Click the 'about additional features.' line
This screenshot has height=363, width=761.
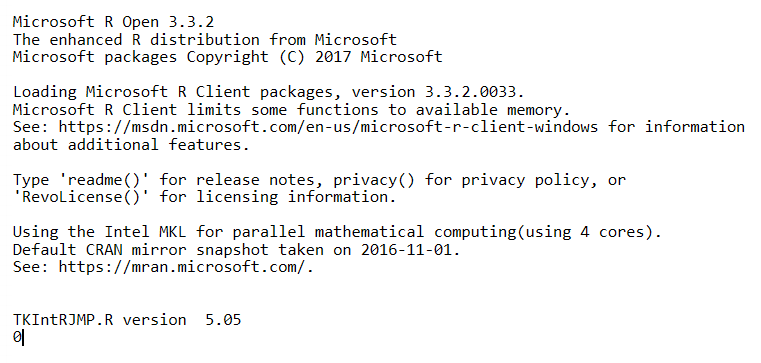(131, 145)
